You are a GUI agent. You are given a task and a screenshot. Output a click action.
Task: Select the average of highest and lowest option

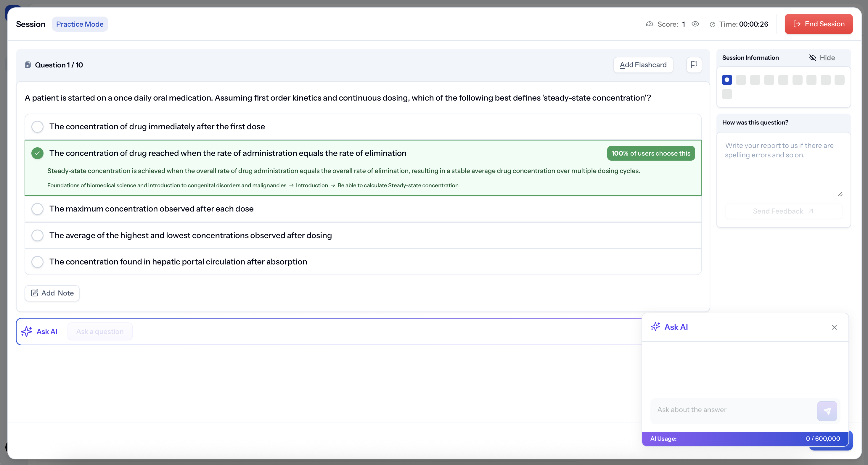37,235
